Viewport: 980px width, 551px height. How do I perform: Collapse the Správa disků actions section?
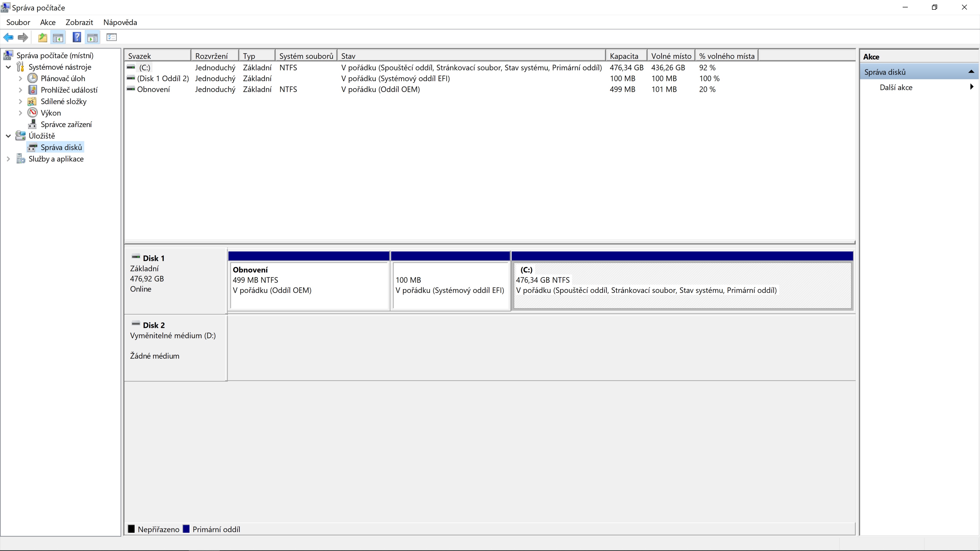point(971,72)
